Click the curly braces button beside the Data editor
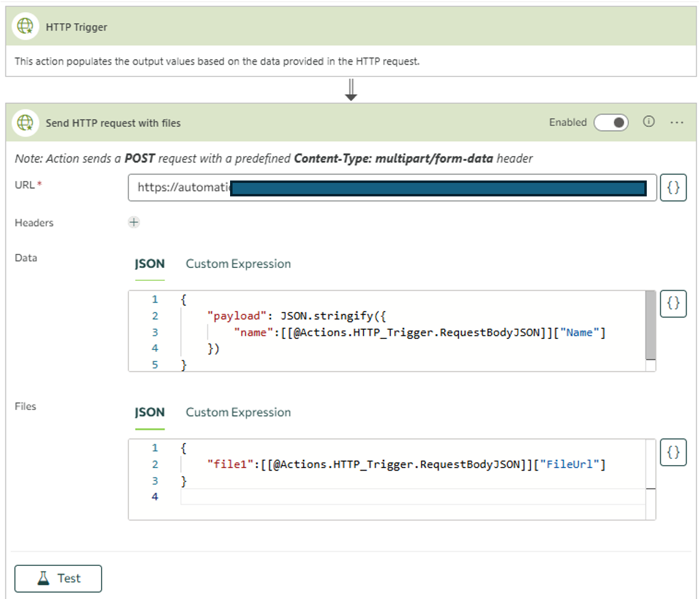The height and width of the screenshot is (599, 700). 673,303
